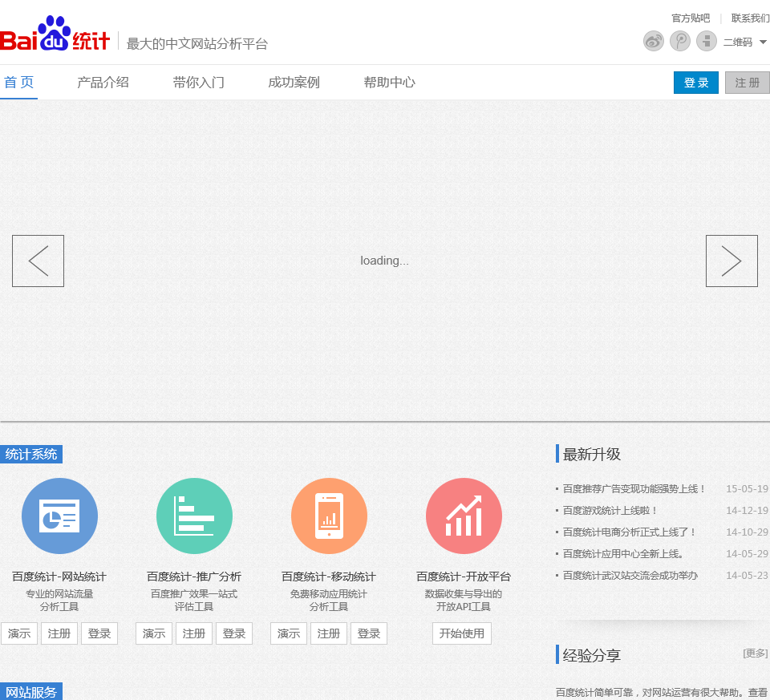Click the tagline 最大的中文网站分析平台
The height and width of the screenshot is (700, 770).
click(197, 43)
